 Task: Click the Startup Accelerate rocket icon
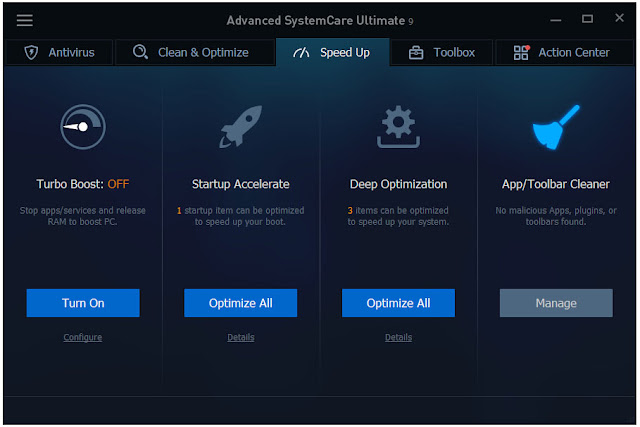(241, 126)
